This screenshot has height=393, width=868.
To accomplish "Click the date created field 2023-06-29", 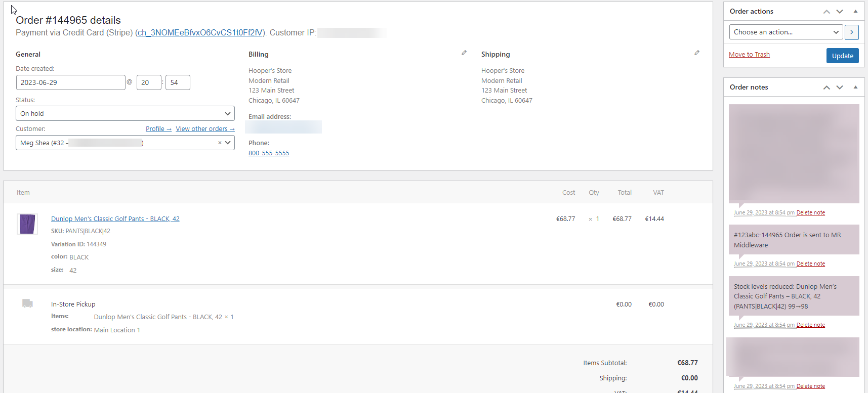I will (x=70, y=82).
